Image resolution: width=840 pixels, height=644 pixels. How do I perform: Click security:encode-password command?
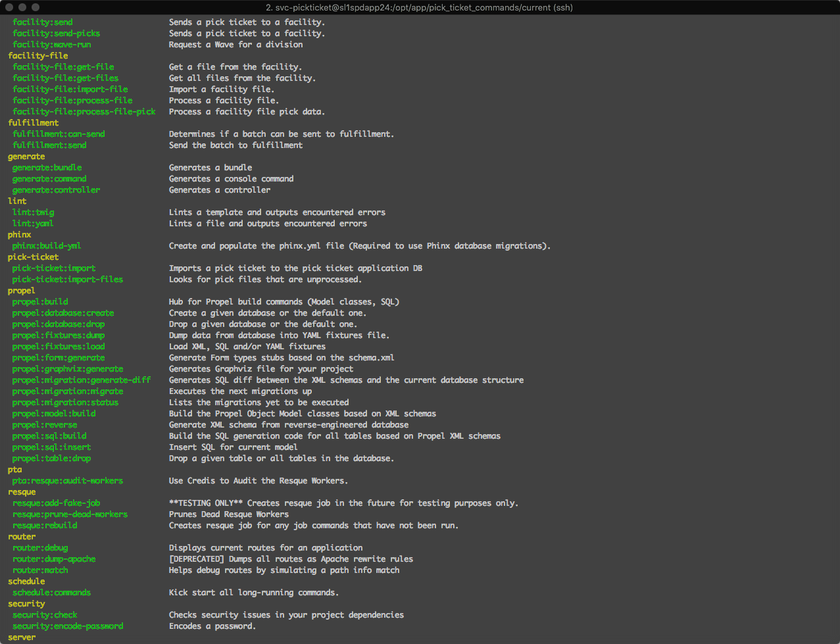(x=68, y=626)
